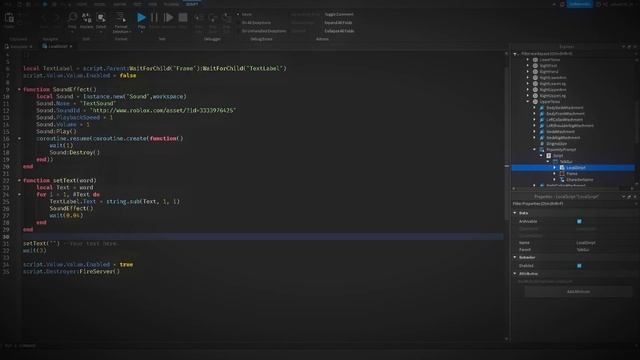The height and width of the screenshot is (360, 640).
Task: Collapse the Attributes properties section
Action: click(515, 273)
